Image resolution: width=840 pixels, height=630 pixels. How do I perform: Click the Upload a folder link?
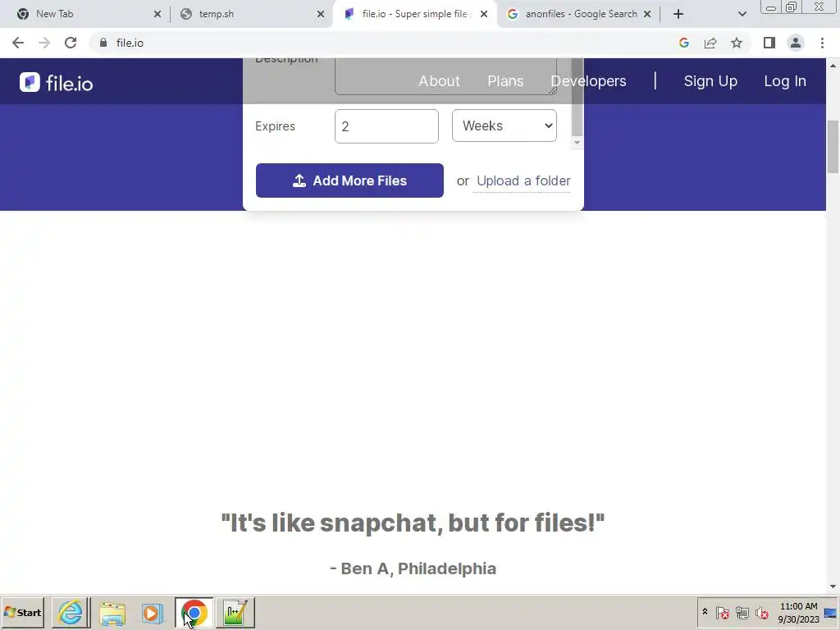click(x=523, y=180)
